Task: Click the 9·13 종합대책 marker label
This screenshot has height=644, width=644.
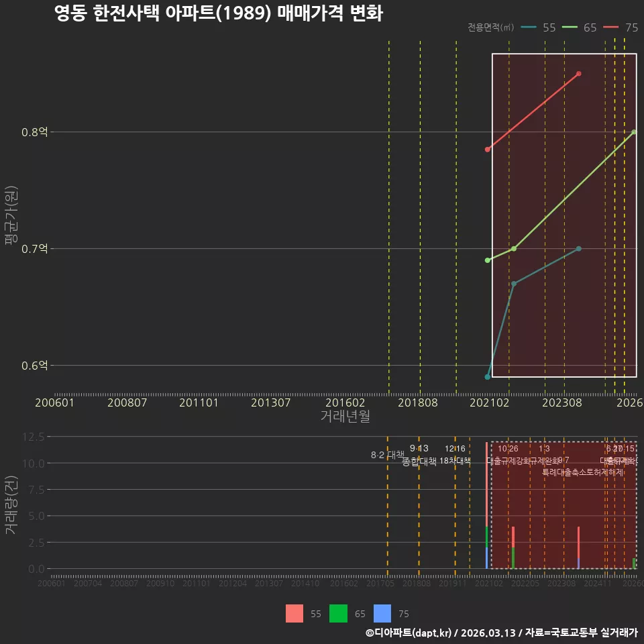Action: pos(419,455)
